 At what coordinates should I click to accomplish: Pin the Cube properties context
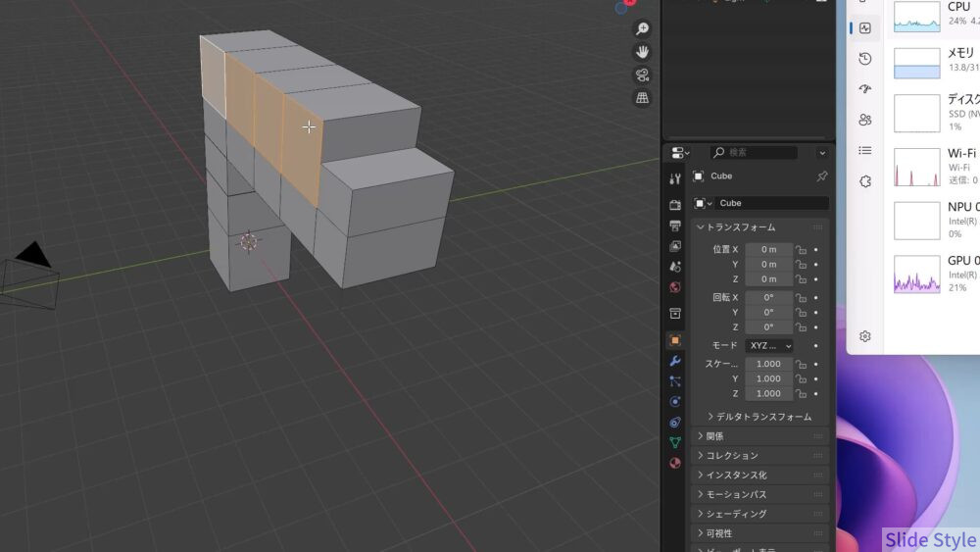[822, 176]
